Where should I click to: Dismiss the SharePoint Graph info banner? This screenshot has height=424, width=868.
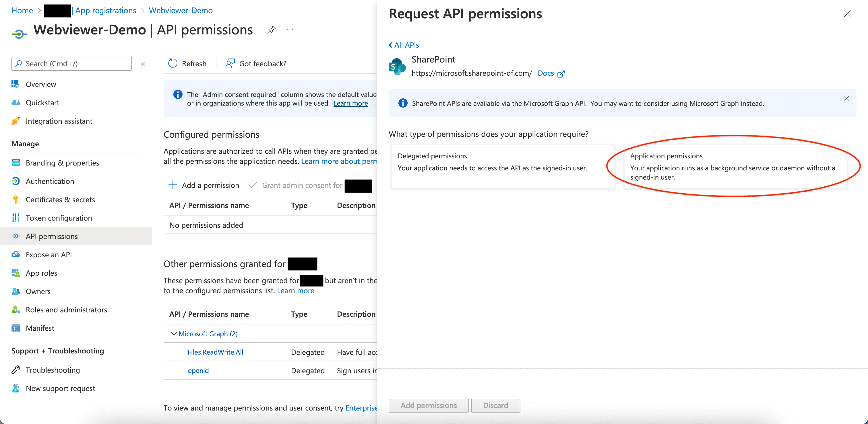click(x=846, y=98)
